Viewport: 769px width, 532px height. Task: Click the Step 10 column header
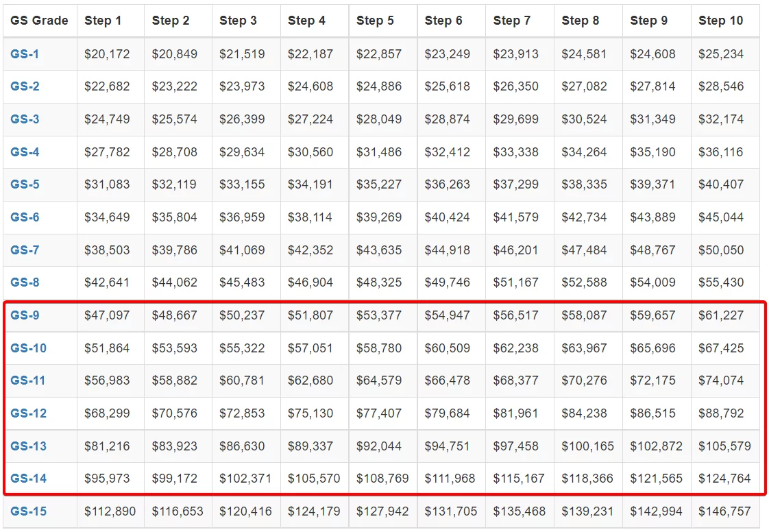(720, 21)
